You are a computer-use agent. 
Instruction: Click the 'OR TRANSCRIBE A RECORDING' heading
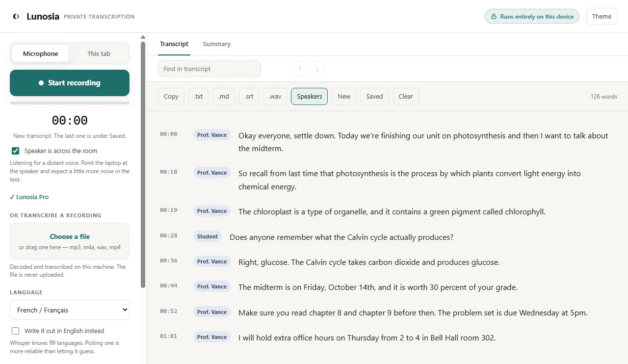tap(55, 215)
